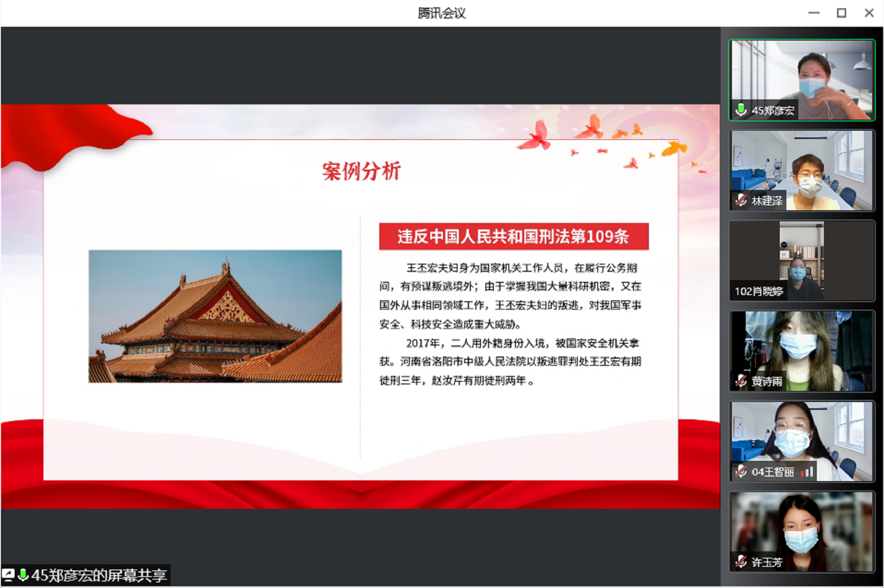Click the green mic icon in the screen share label
The height and width of the screenshot is (588, 884).
click(x=23, y=575)
